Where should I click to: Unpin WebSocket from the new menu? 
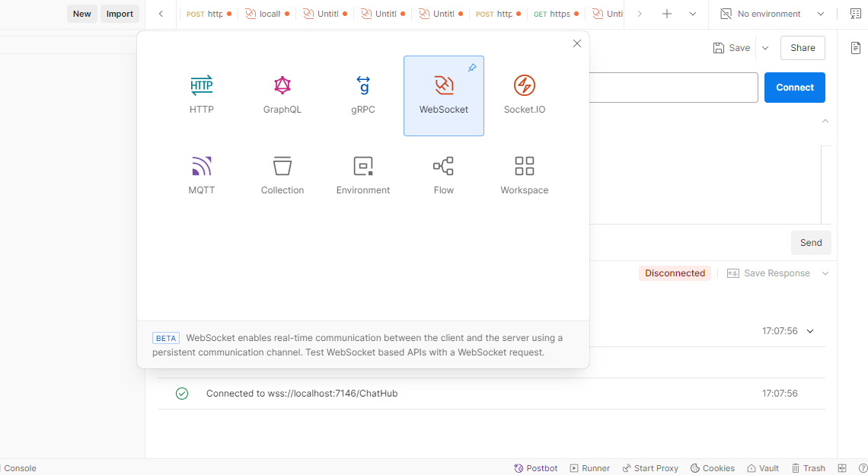(x=473, y=68)
